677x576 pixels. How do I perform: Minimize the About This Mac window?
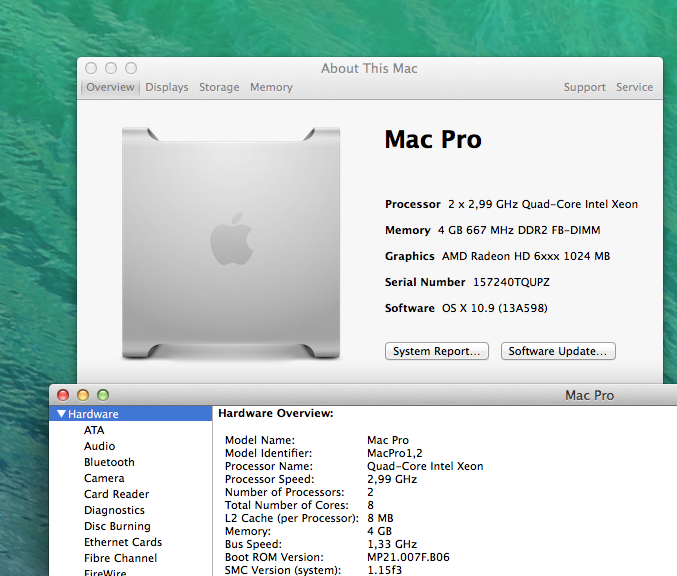coord(111,68)
